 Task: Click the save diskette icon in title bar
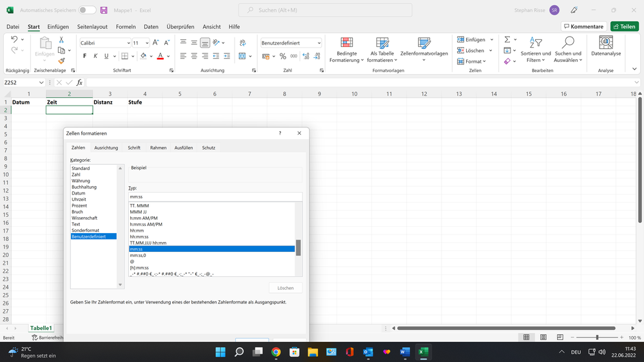pyautogui.click(x=104, y=10)
